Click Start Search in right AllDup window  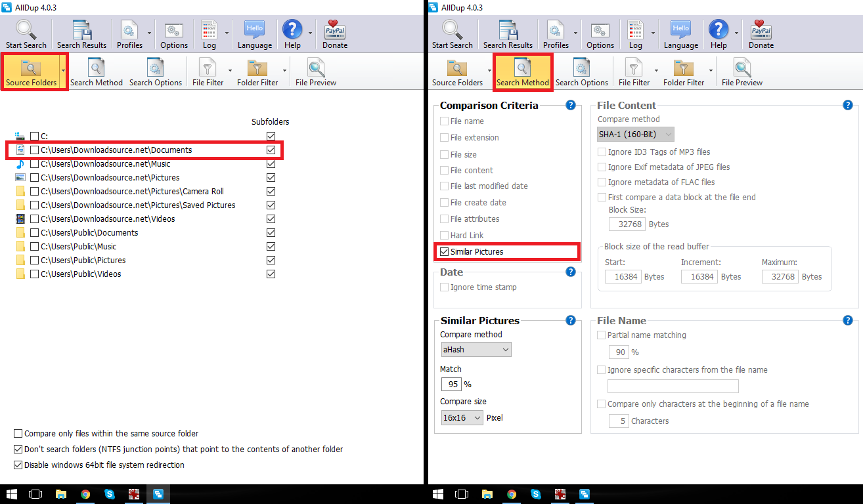pyautogui.click(x=453, y=35)
